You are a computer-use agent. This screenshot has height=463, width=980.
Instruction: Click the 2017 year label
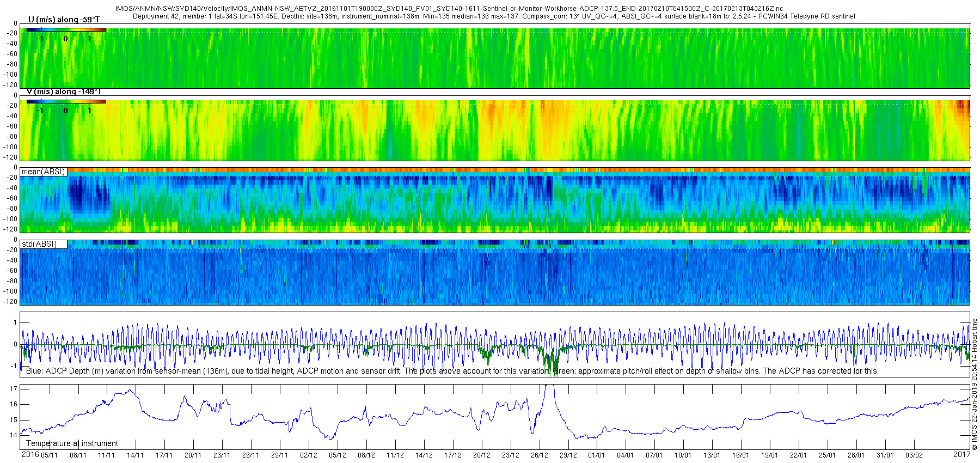(962, 454)
